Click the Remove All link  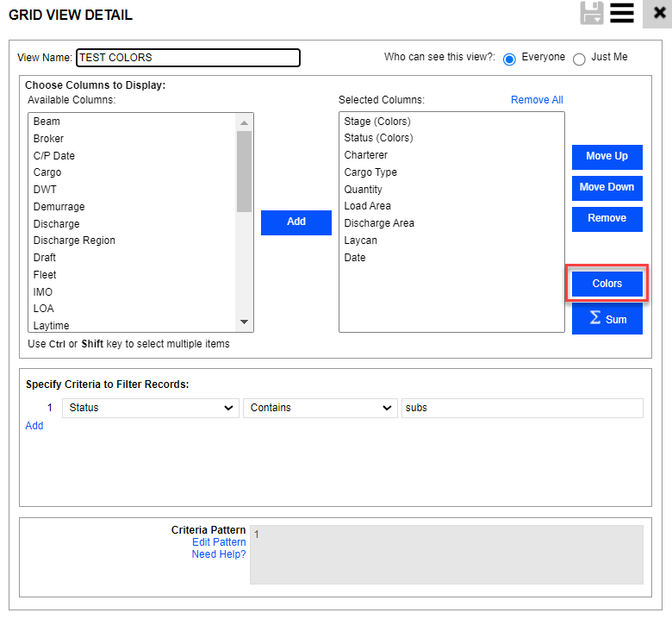(x=537, y=100)
